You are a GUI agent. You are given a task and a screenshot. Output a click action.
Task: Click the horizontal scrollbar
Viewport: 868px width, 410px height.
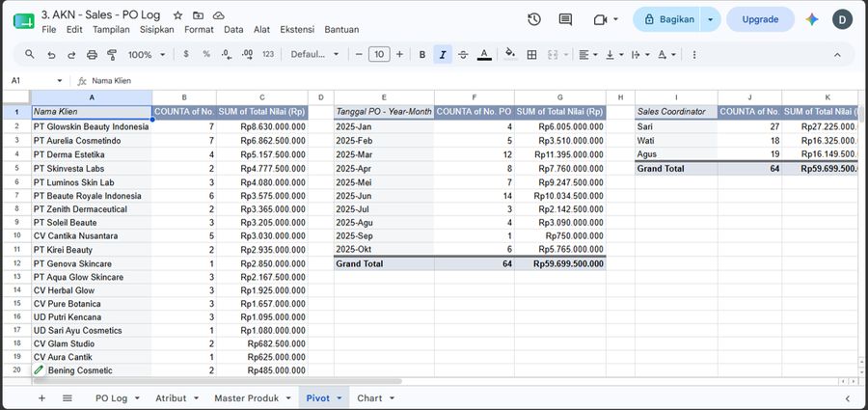(217, 381)
